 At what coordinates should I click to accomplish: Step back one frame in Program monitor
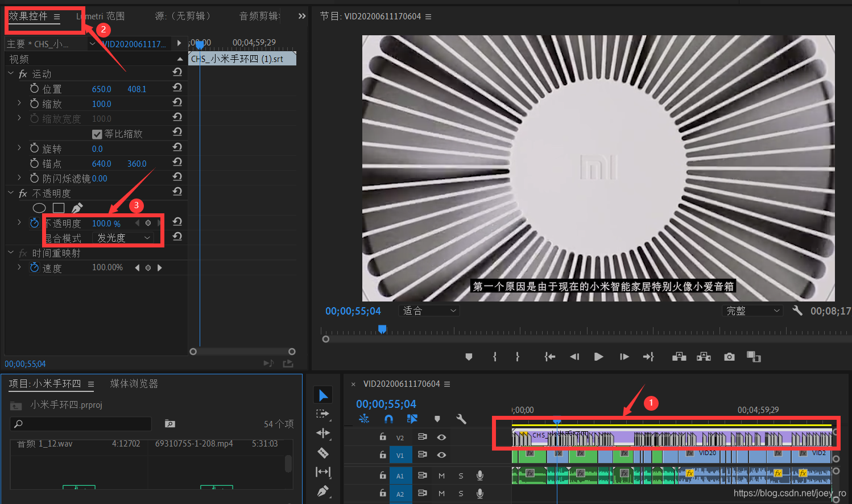coord(574,357)
